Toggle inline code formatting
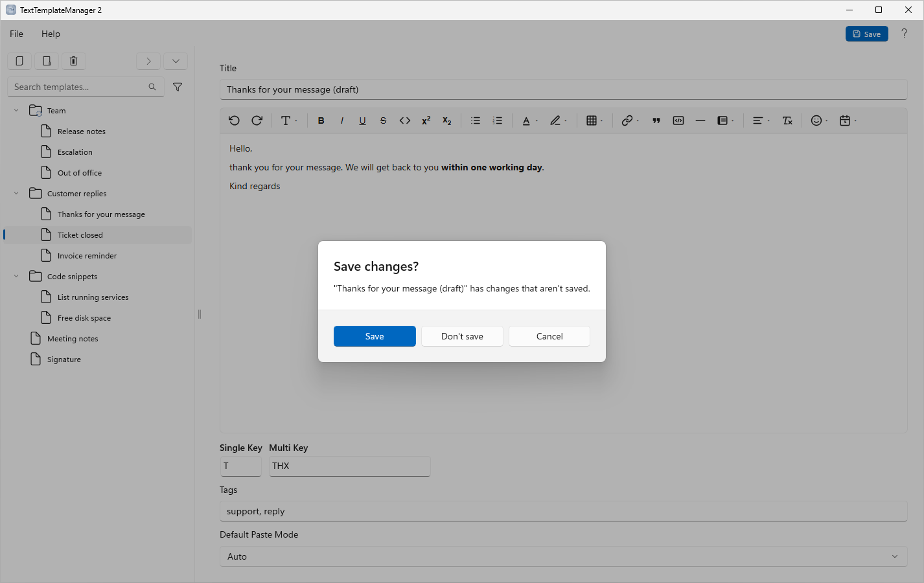Image resolution: width=924 pixels, height=583 pixels. (x=405, y=120)
